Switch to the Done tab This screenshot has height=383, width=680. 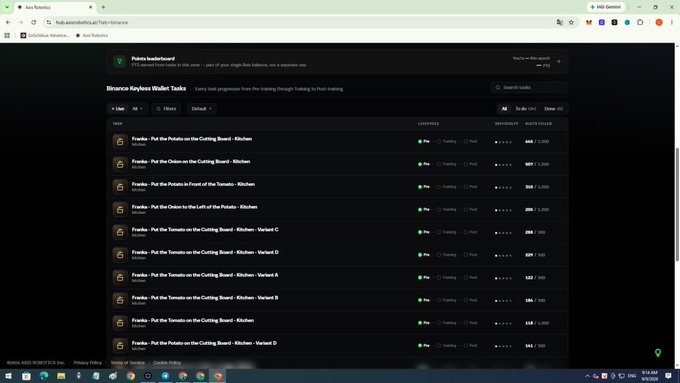tap(553, 109)
